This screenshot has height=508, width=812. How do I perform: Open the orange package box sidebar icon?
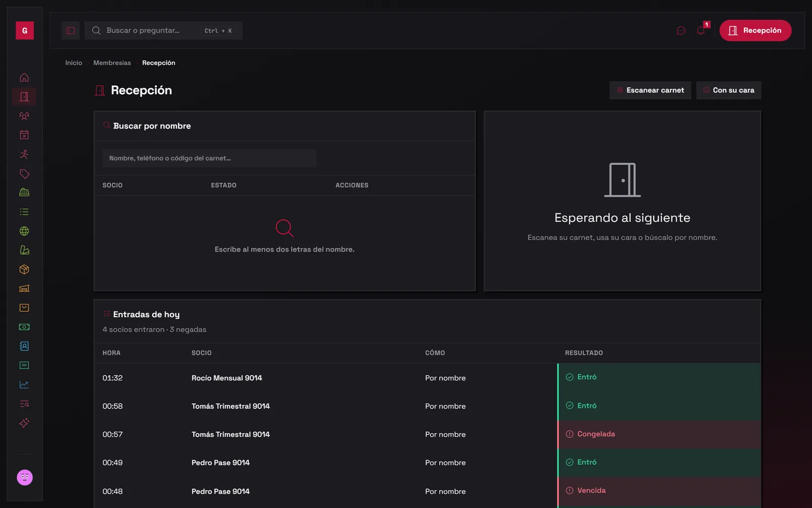coord(24,269)
